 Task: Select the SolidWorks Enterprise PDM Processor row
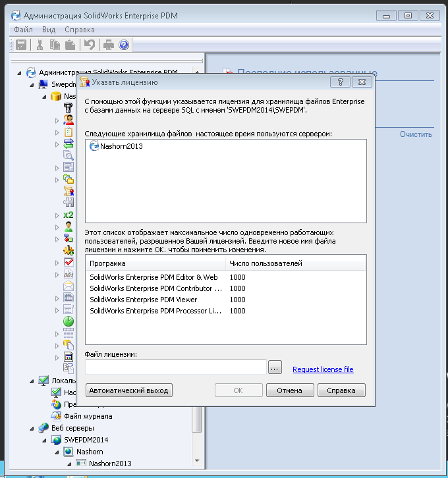[x=226, y=311]
